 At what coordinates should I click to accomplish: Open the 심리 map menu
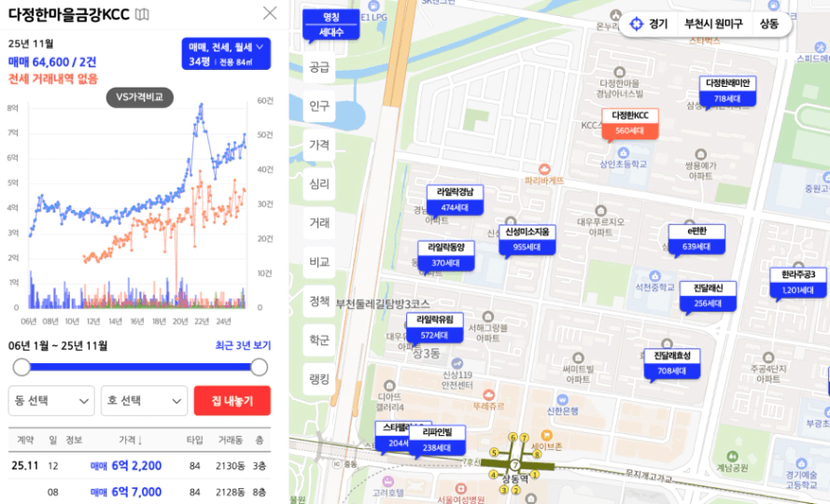319,184
